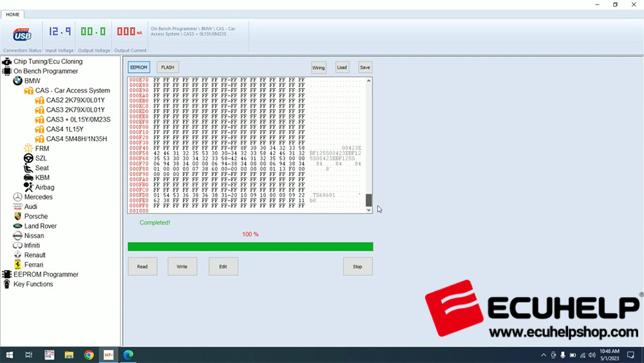Open File Explorer from the taskbar
This screenshot has width=644, height=363.
pyautogui.click(x=69, y=355)
